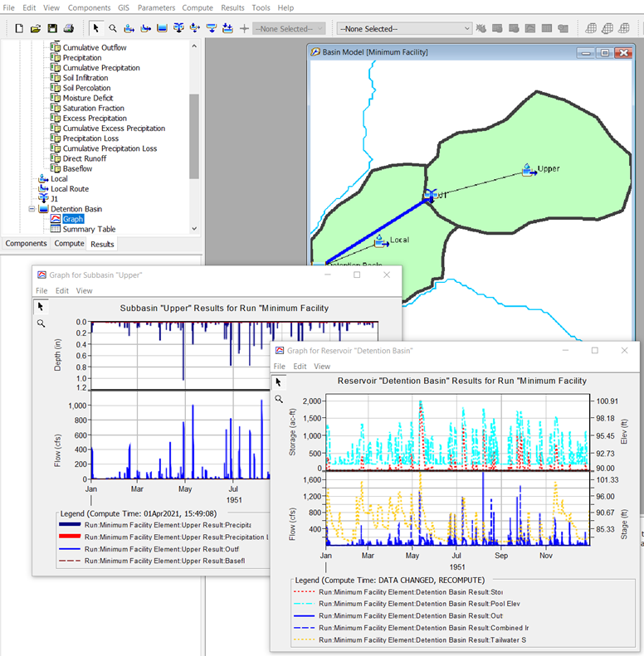Click the Print icon in the main toolbar
Viewport: 644px width, 656px height.
69,28
